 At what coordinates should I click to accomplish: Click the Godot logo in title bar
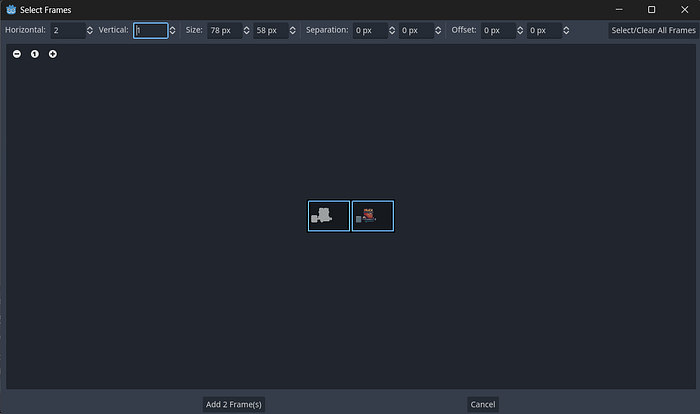(11, 10)
